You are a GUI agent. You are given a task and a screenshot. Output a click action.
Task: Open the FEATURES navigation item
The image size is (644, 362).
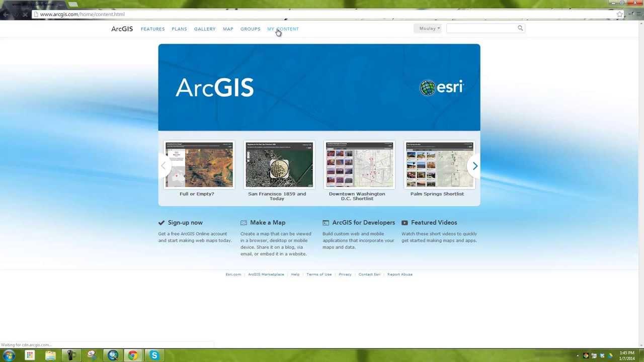152,29
